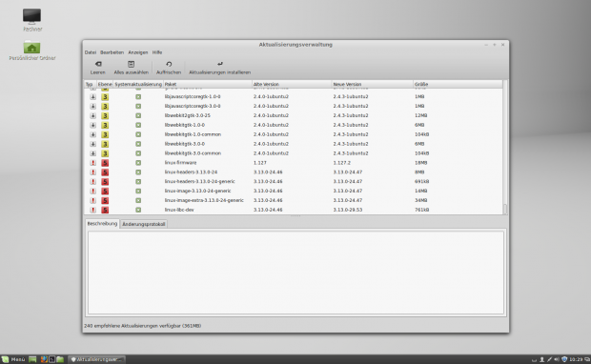Sort by the Paket column header
The width and height of the screenshot is (591, 364).
pyautogui.click(x=207, y=85)
